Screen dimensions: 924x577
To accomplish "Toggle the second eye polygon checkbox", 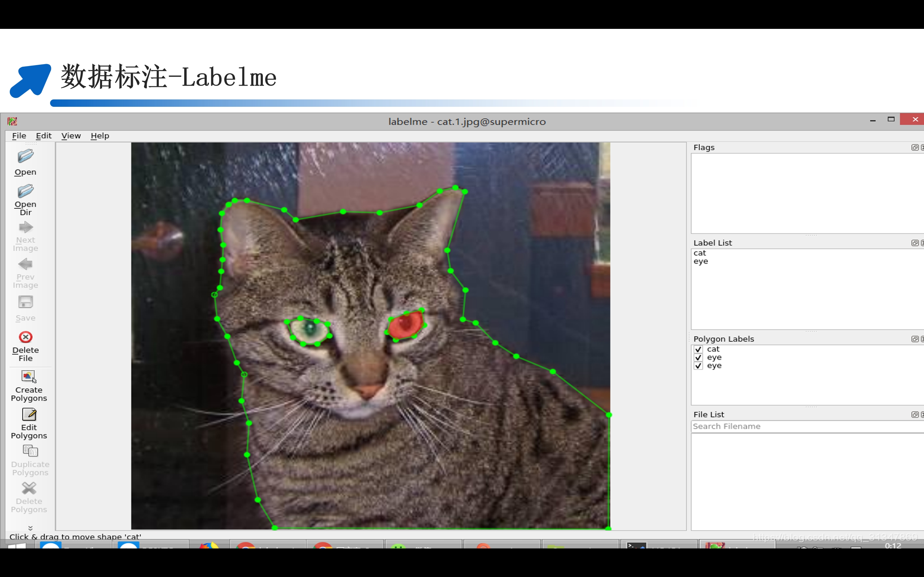I will point(698,366).
